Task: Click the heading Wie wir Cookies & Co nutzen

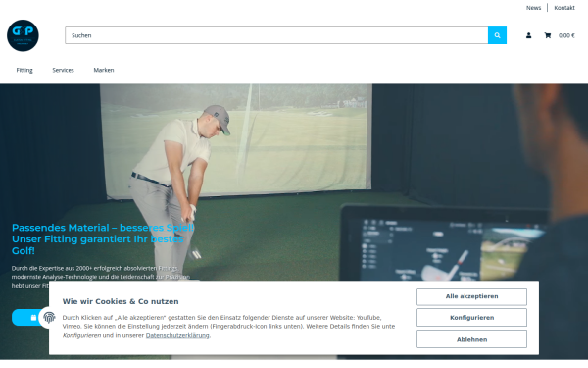Action: coord(121,301)
